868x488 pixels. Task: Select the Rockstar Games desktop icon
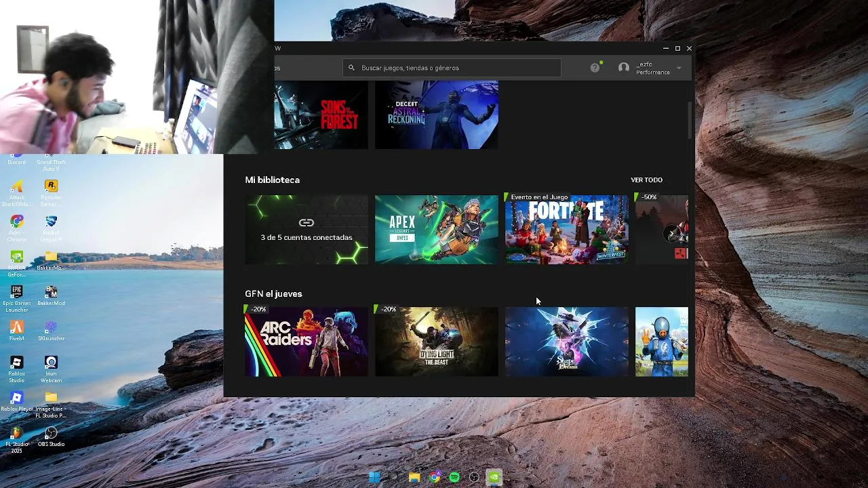click(x=51, y=193)
